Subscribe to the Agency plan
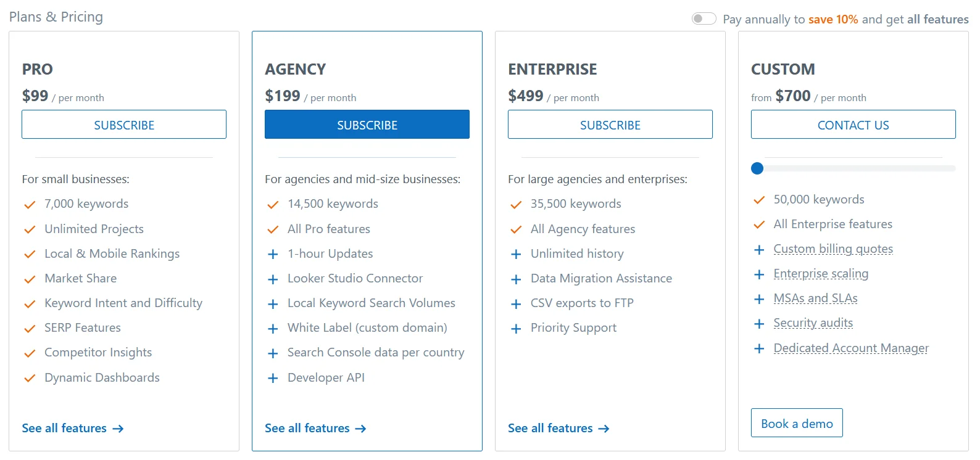The height and width of the screenshot is (460, 980). 367,125
